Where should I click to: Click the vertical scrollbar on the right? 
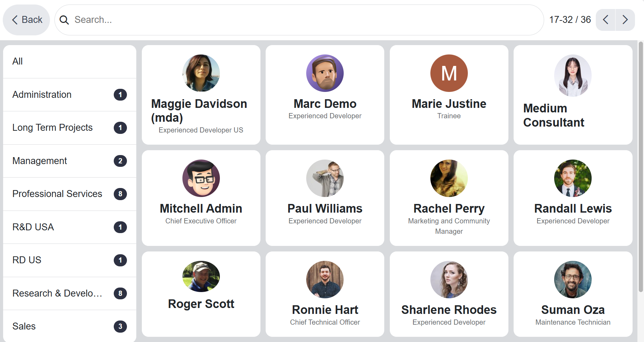(641, 166)
